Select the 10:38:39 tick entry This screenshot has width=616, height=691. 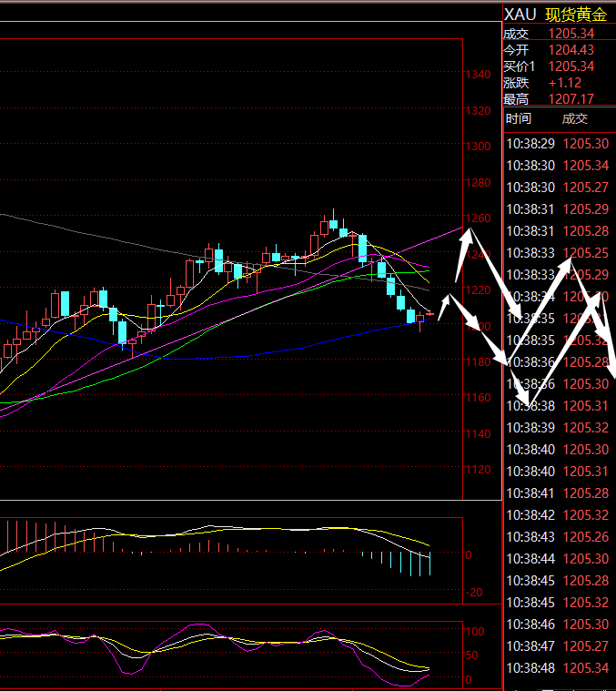(x=558, y=428)
